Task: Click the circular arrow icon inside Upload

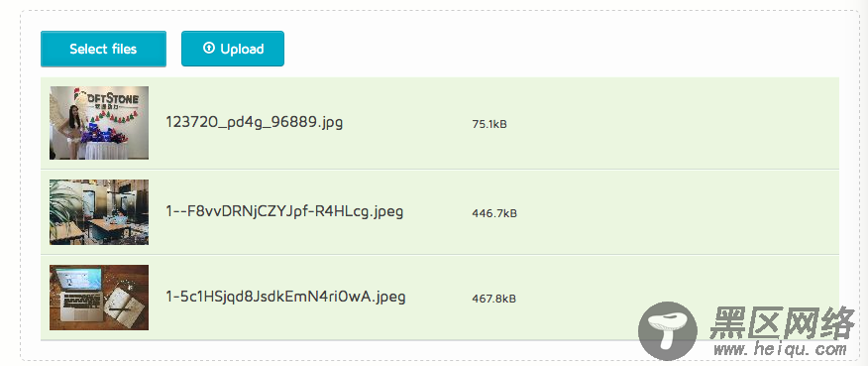Action: pos(209,49)
